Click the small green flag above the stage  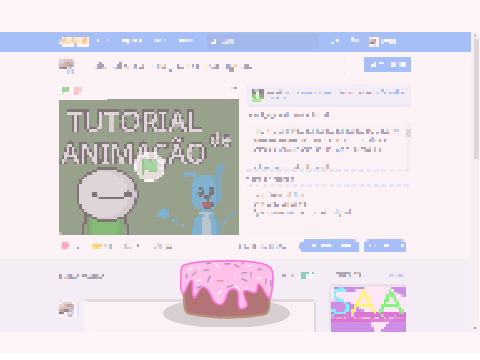pos(65,90)
